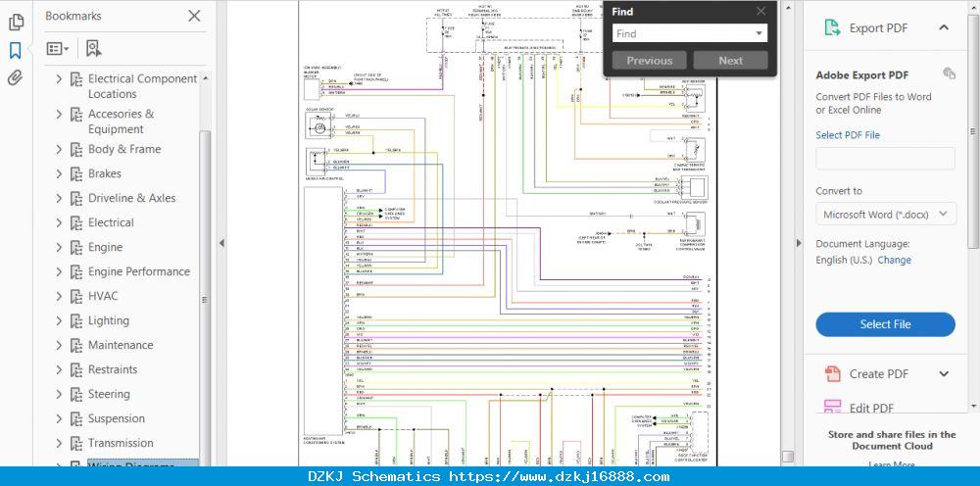
Task: Open the Page Thumbnails panel icon
Action: pyautogui.click(x=16, y=22)
